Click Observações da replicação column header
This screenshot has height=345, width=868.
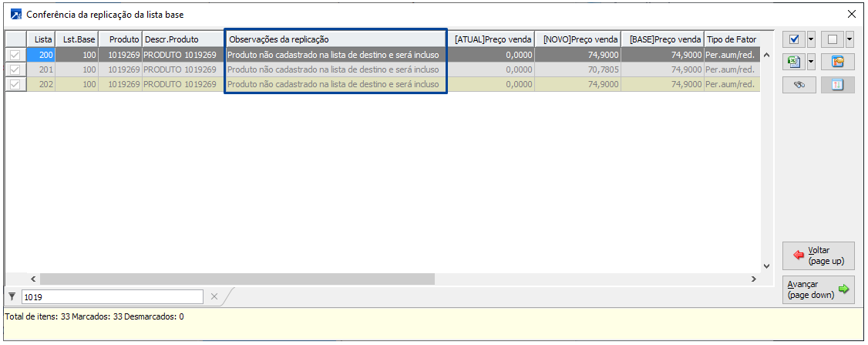[335, 39]
